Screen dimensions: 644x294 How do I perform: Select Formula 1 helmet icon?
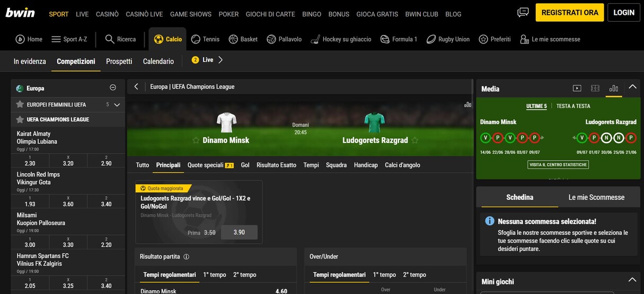(385, 39)
